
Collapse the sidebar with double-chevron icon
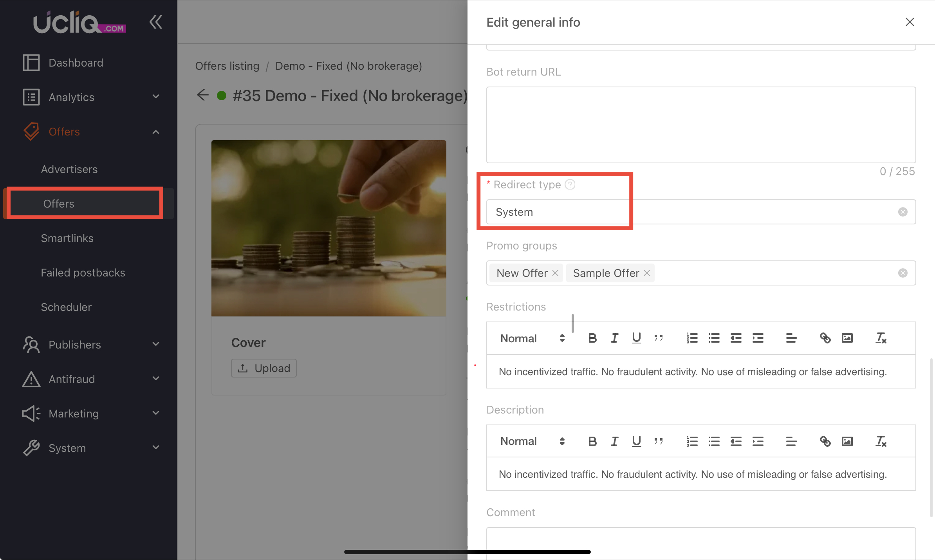(x=156, y=22)
